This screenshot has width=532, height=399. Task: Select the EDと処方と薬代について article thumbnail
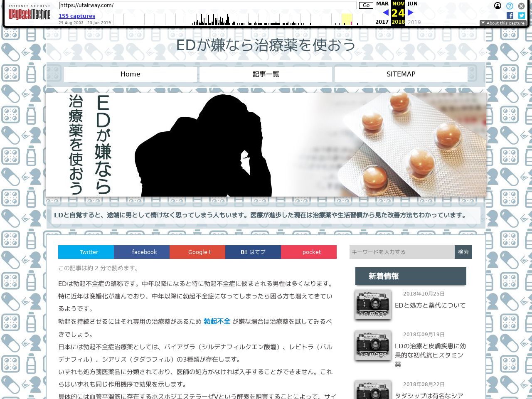click(x=373, y=305)
